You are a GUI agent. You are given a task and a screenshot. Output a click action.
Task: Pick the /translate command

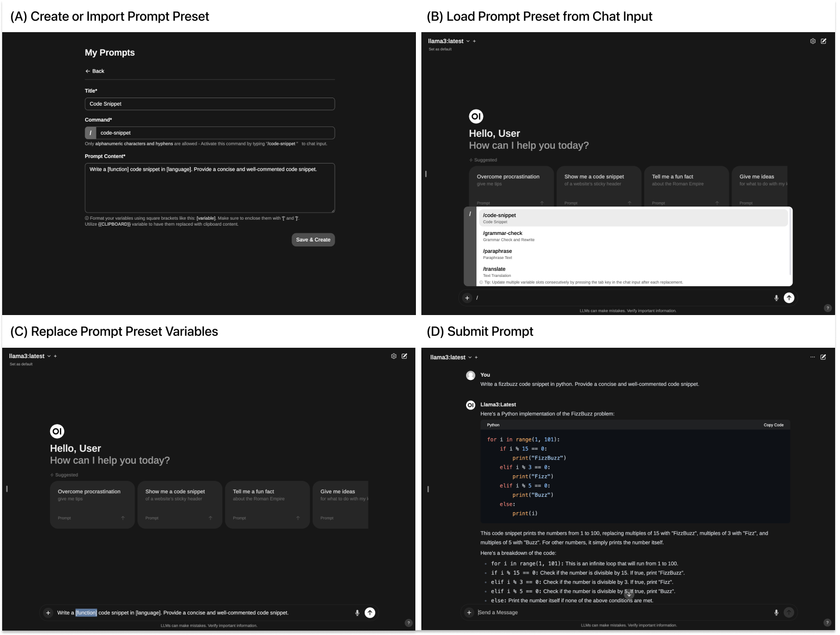point(633,271)
